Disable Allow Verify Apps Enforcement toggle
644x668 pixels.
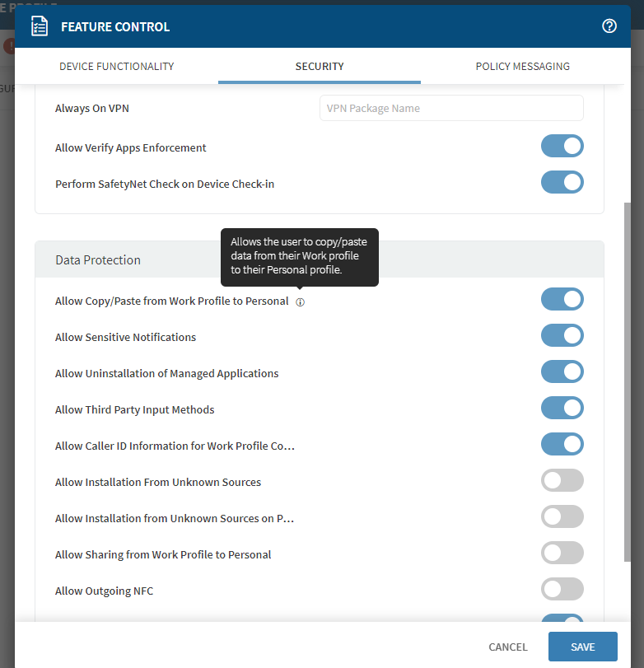coord(562,147)
